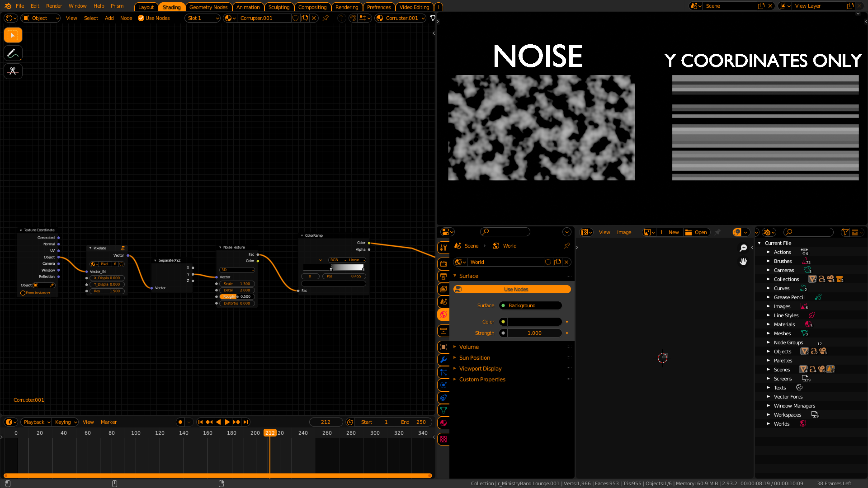This screenshot has width=868, height=488.
Task: Click the Blender logo menu icon
Action: click(8, 6)
